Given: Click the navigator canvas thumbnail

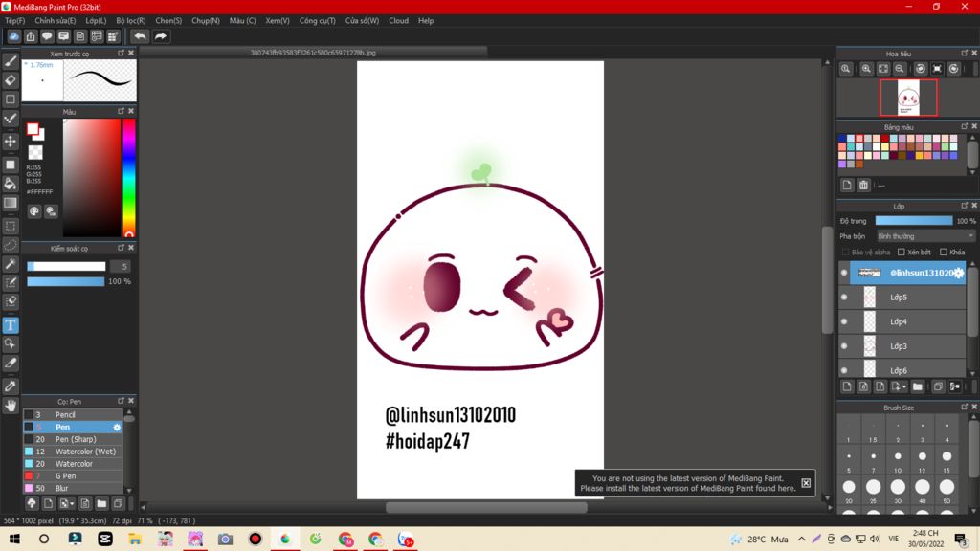Looking at the screenshot, I should pyautogui.click(x=909, y=98).
